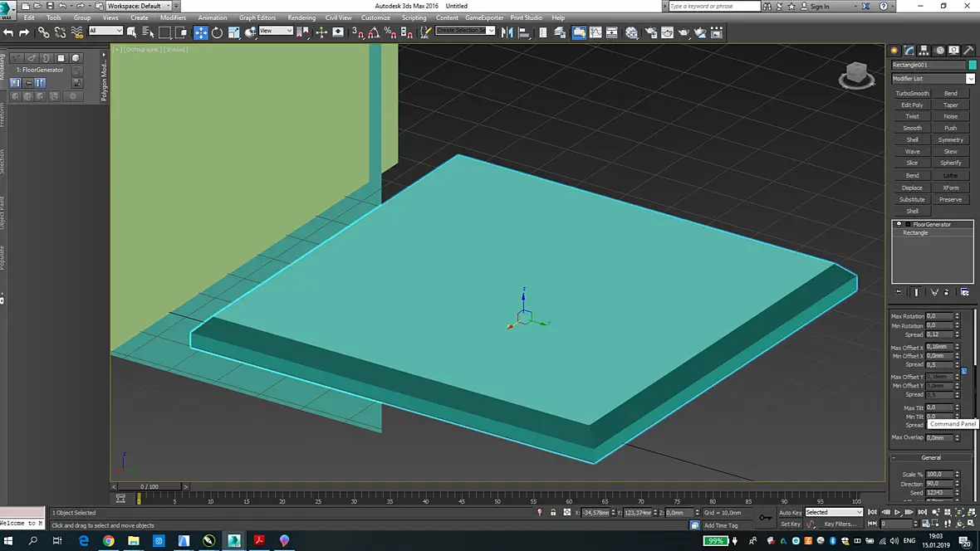Open the Motion tab in command panel
Image resolution: width=980 pixels, height=551 pixels.
939,51
